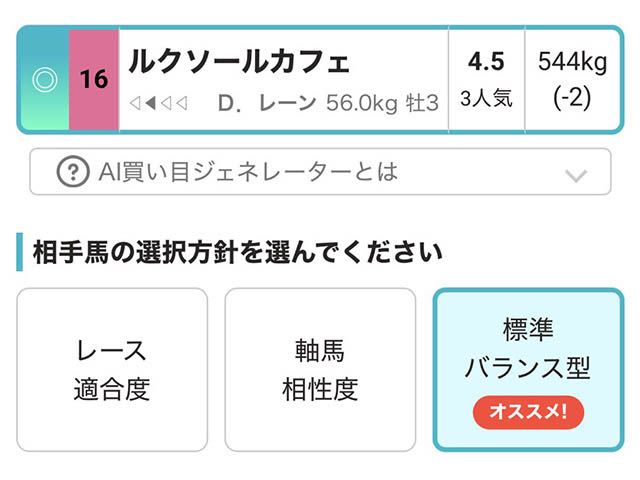Open jockey D. レーン's name
This screenshot has height=480, width=640.
(266, 103)
